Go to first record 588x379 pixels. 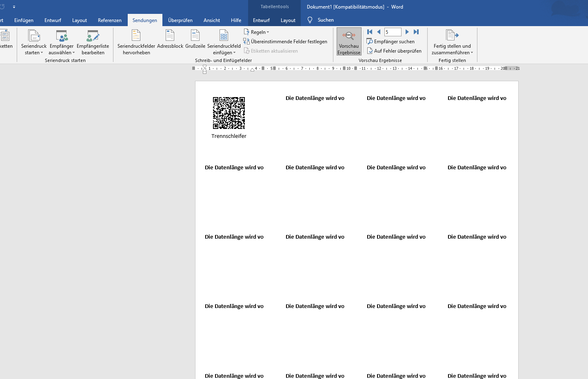(370, 32)
